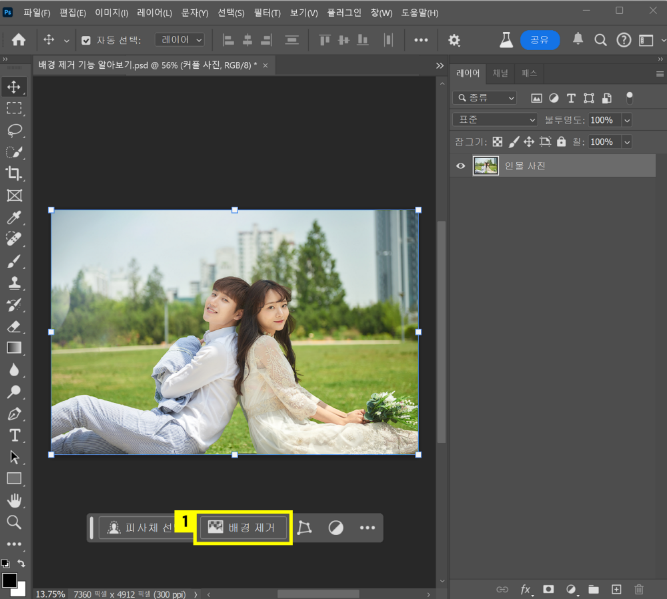Select the Lasso tool
The width and height of the screenshot is (667, 599).
point(14,130)
